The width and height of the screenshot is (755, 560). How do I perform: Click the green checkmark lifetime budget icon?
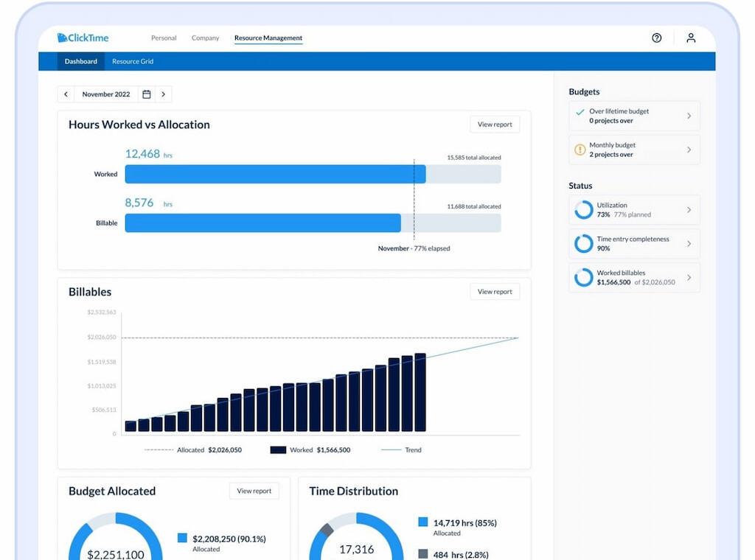pos(580,111)
